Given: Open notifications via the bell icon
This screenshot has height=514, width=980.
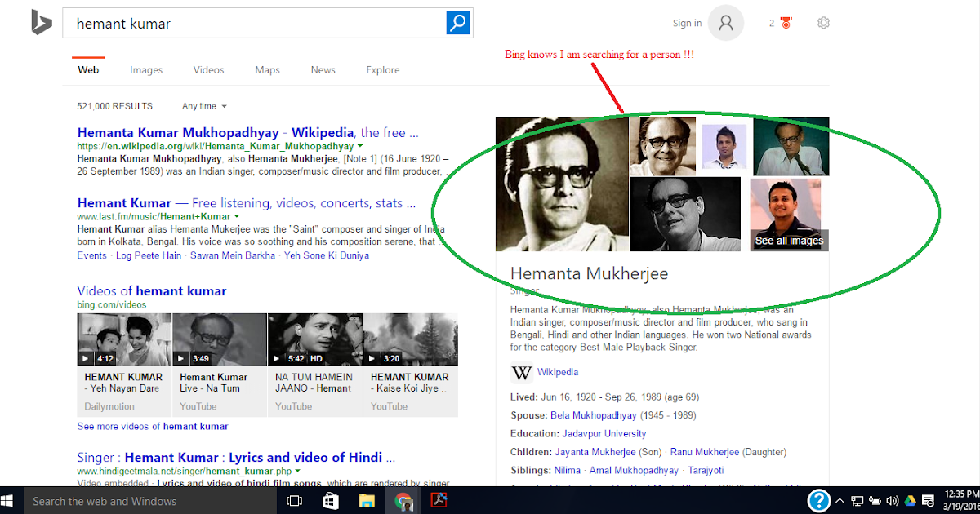Looking at the screenshot, I should pos(786,23).
